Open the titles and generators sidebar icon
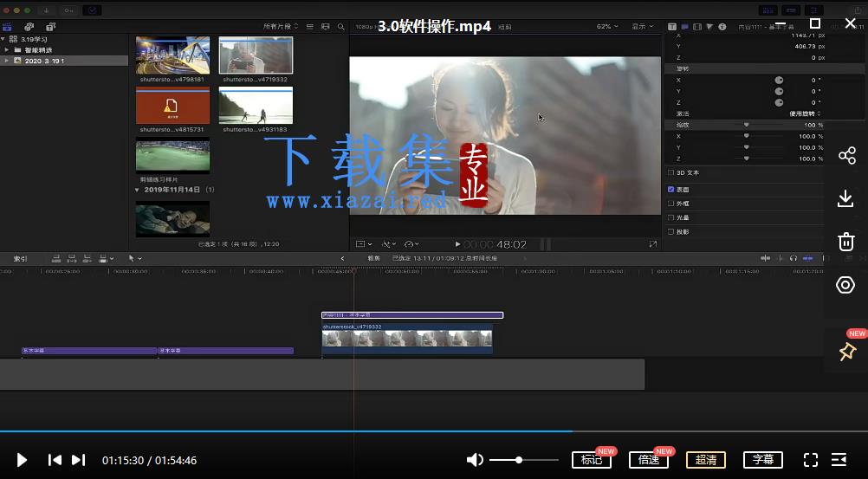 (51, 27)
